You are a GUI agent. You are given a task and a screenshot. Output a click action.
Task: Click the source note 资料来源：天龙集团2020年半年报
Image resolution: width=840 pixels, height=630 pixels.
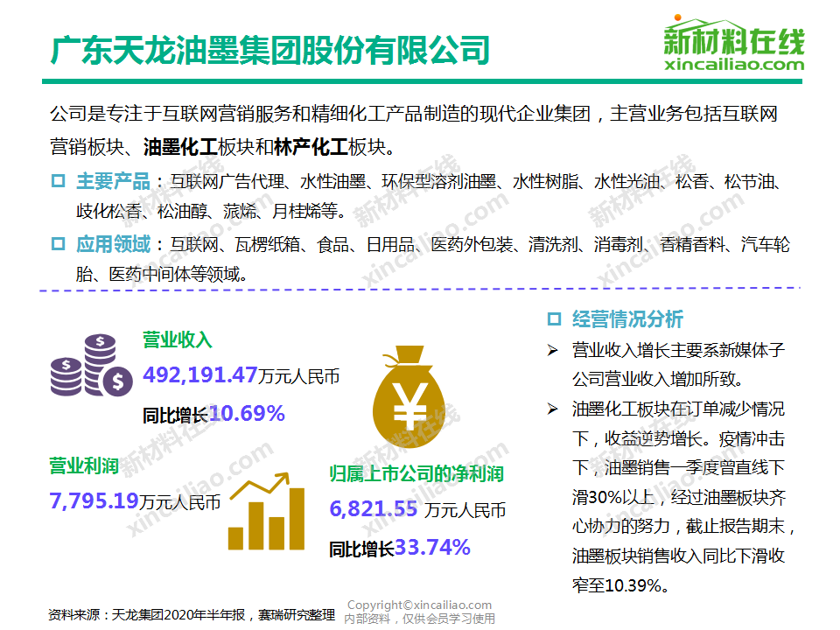click(146, 614)
